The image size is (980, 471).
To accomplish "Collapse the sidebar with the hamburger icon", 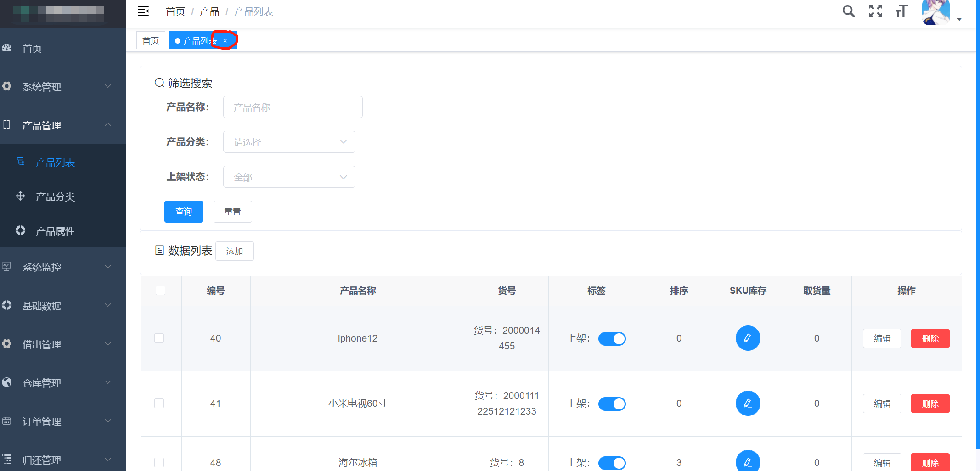I will (x=143, y=11).
